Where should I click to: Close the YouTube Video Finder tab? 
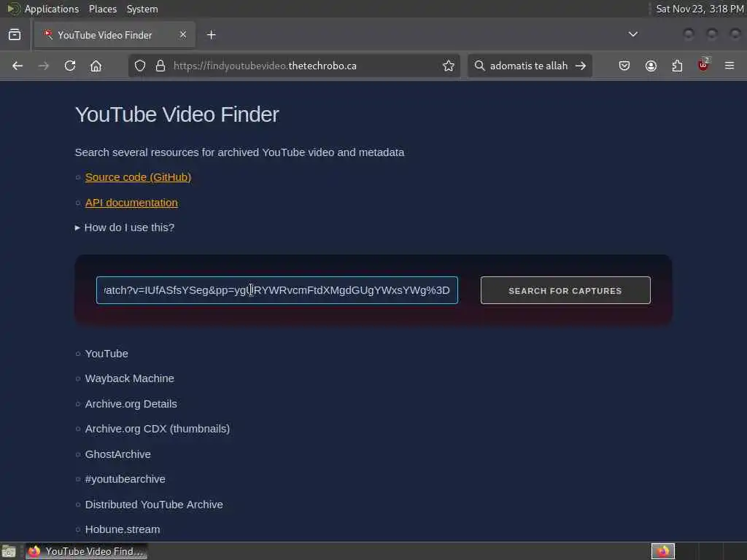[x=183, y=35]
